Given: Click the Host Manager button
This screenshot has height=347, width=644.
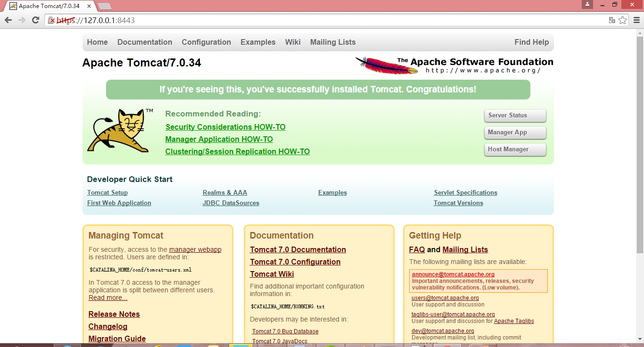Looking at the screenshot, I should click(x=515, y=149).
